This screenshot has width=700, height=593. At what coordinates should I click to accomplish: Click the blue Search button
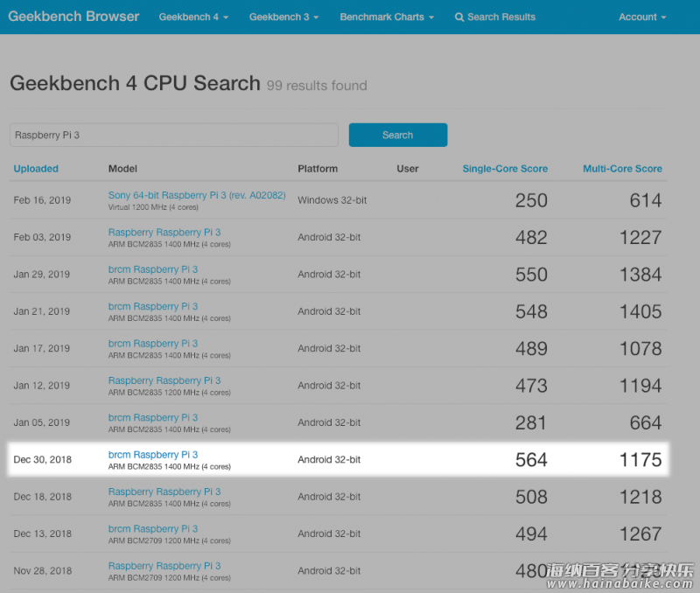(398, 135)
